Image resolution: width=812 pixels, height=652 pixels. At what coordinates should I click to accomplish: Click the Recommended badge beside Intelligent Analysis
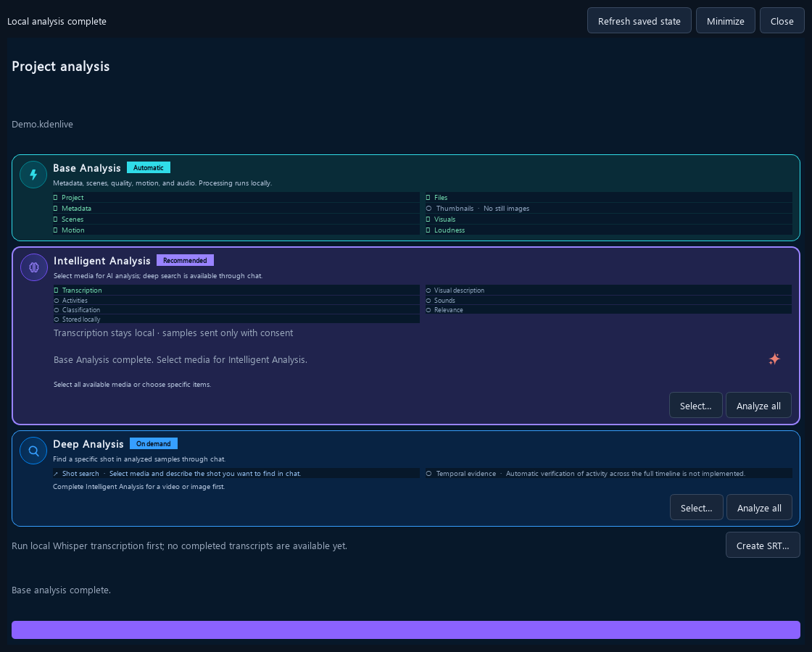tap(185, 260)
